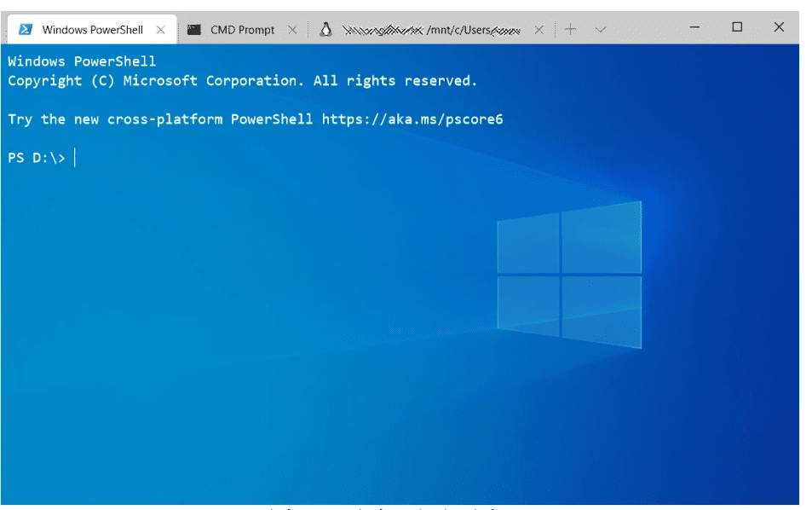Switch to the CMD Prompt tab label

243,30
